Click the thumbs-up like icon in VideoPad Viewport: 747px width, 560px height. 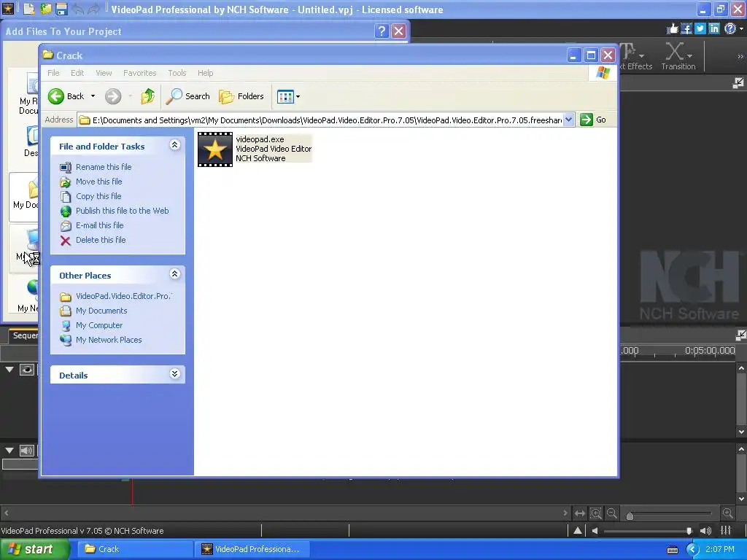click(672, 29)
